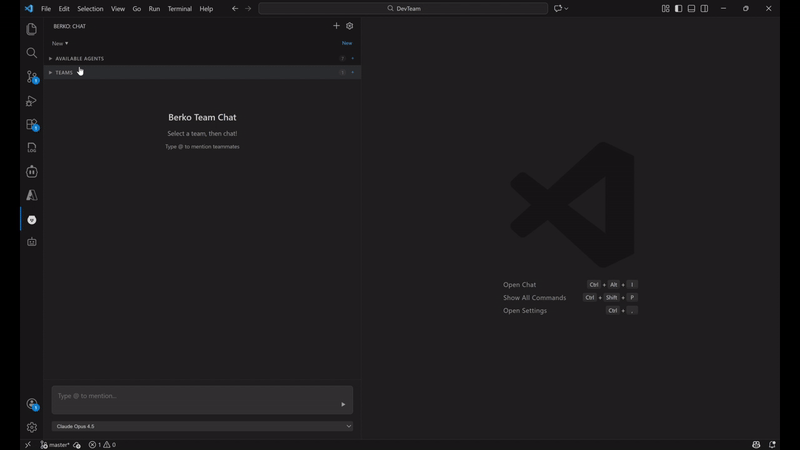This screenshot has width=800, height=450.
Task: Click the cloud publish icon in status bar
Action: pyautogui.click(x=77, y=444)
